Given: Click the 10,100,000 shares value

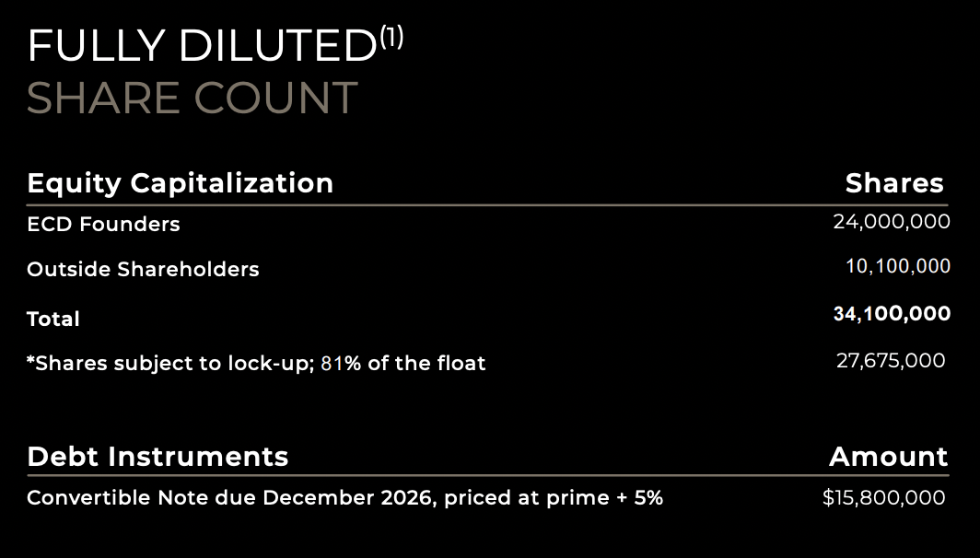Looking at the screenshot, I should 897,267.
